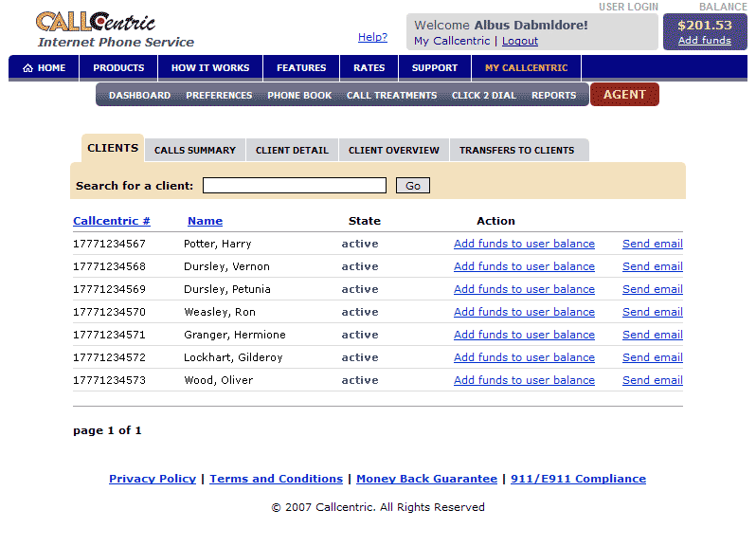Viewport: 756px width, 546px height.
Task: Click the Add funds link under balance
Action: coord(705,41)
